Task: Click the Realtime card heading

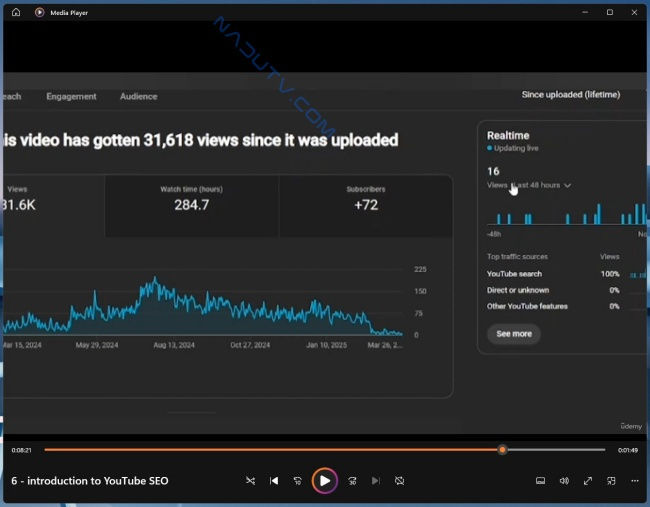Action: point(508,136)
